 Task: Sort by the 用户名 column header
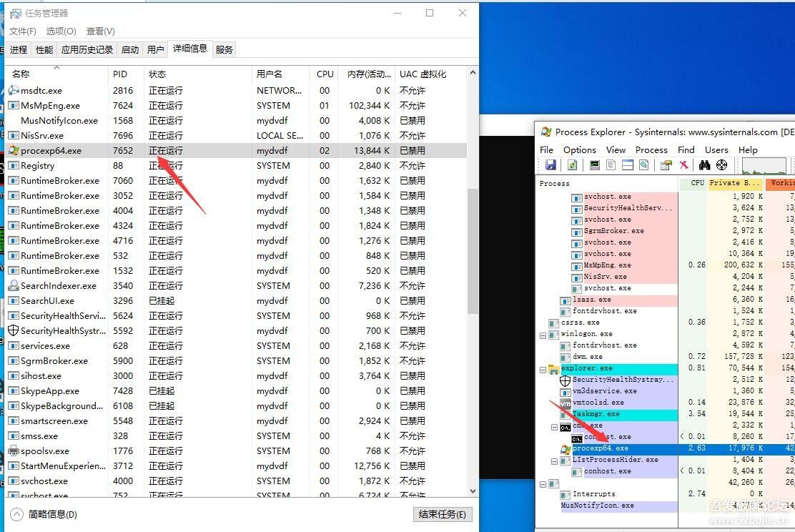click(280, 74)
